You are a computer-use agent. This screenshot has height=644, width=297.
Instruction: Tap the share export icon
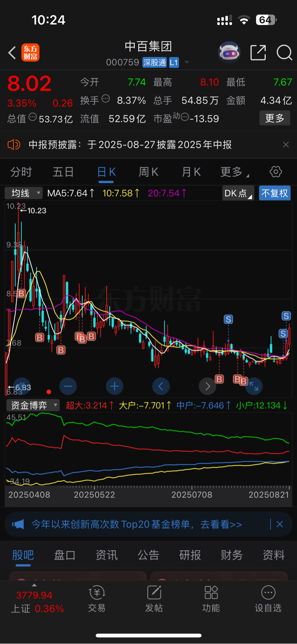click(258, 53)
